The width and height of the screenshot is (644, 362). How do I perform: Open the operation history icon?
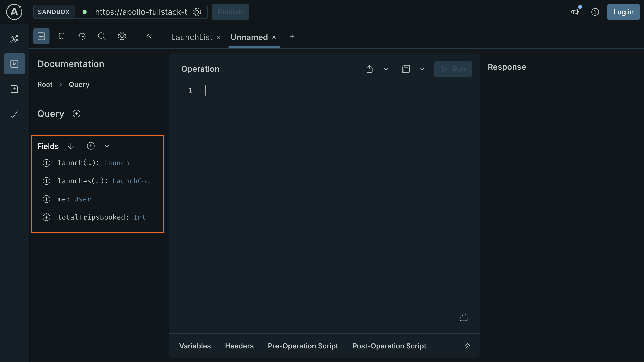(x=82, y=36)
